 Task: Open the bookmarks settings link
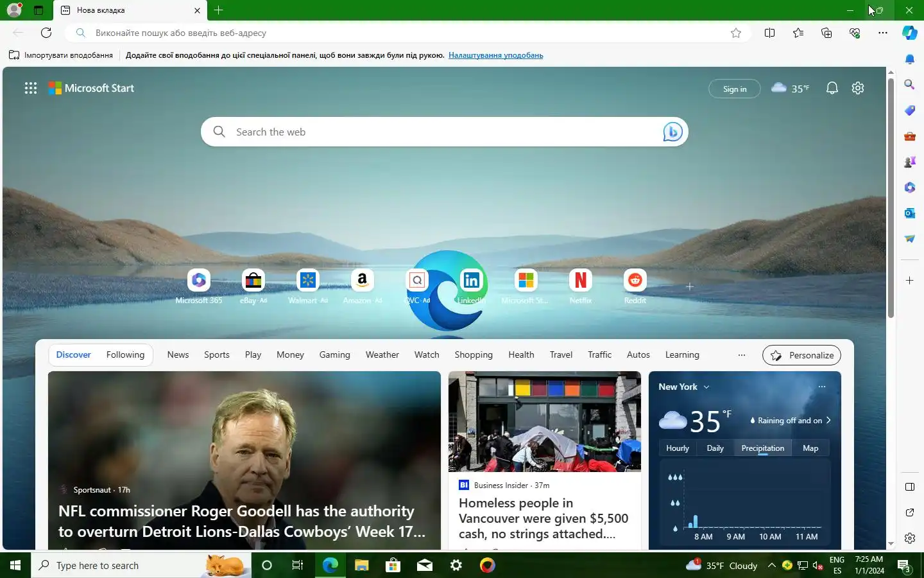pyautogui.click(x=495, y=55)
